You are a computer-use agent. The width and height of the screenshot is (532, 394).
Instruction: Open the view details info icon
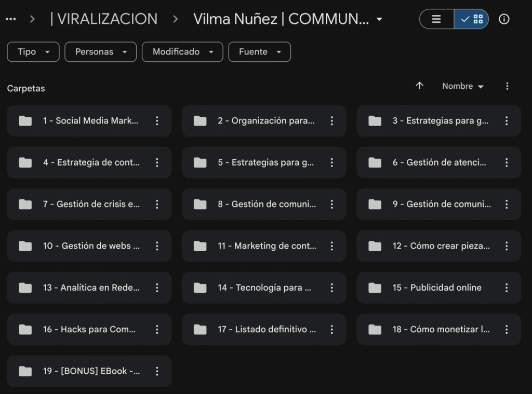pyautogui.click(x=503, y=19)
